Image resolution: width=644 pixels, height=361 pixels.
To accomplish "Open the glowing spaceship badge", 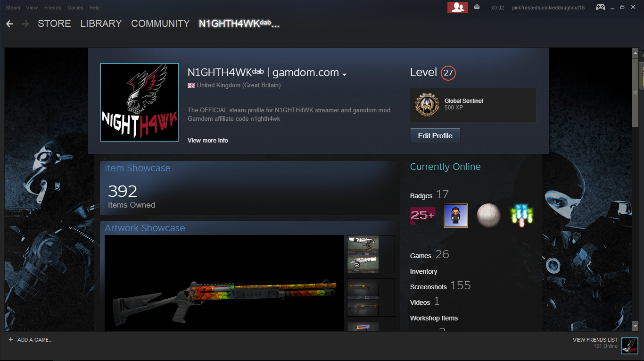I will click(521, 216).
